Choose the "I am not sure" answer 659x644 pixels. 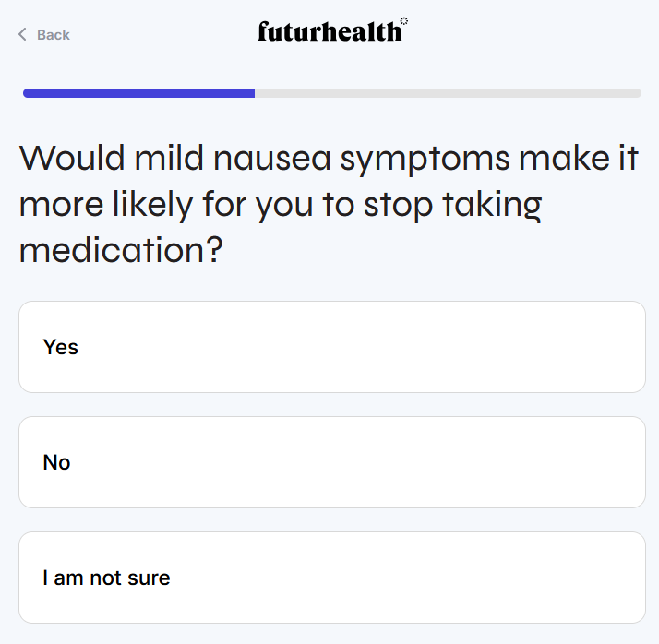(x=331, y=578)
